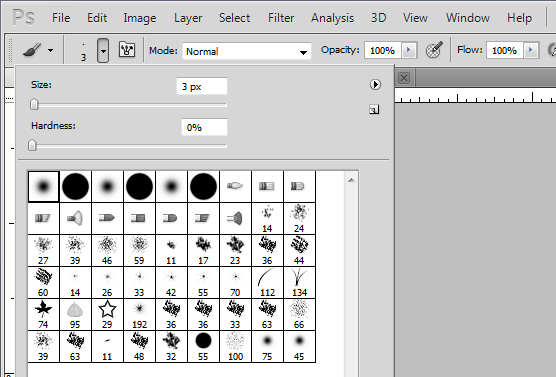Open the brush picker flyout menu arrow
556x377 pixels.
pyautogui.click(x=375, y=84)
